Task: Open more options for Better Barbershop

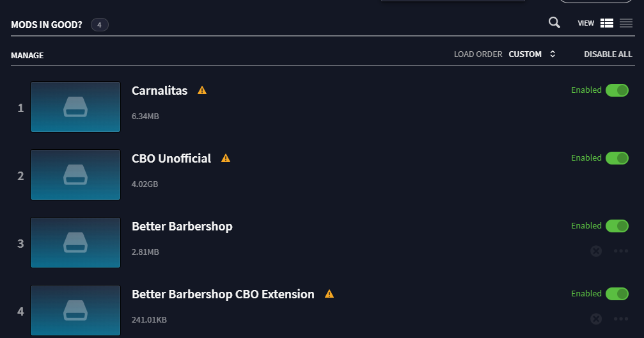Action: (x=621, y=251)
